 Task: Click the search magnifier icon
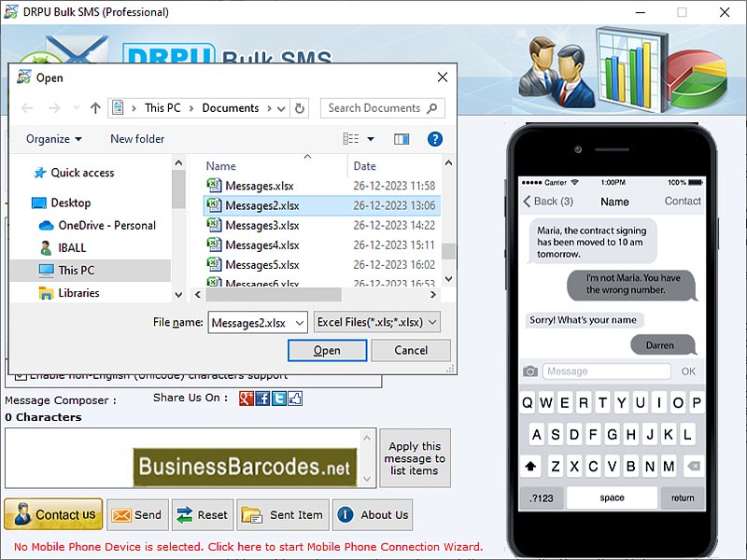point(432,108)
